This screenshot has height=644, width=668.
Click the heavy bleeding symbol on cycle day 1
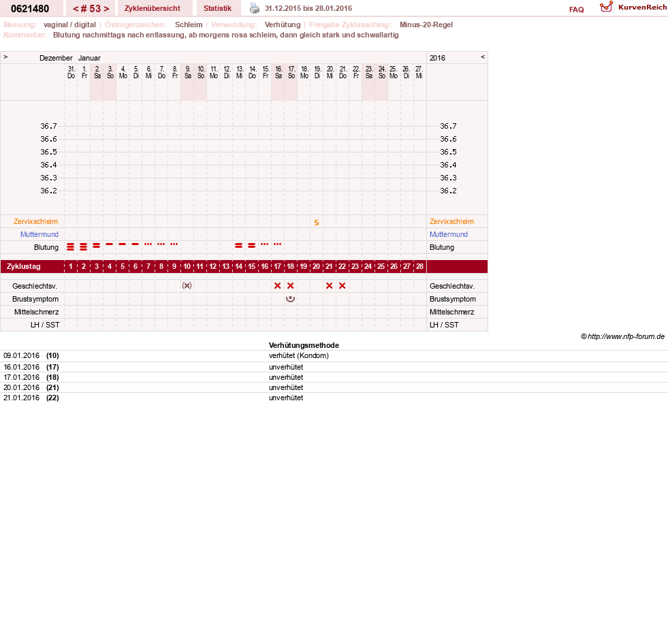point(71,246)
